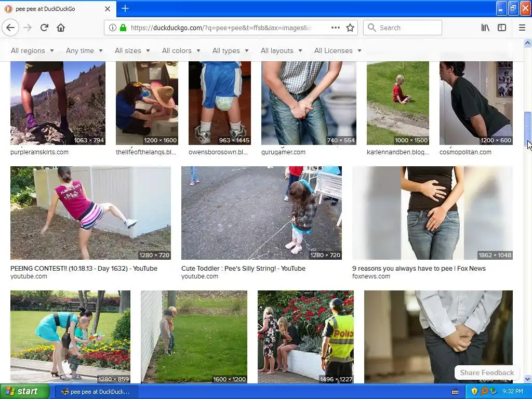Screen dimensions: 532x399
Task: Open a new tab with plus
Action: tap(125, 8)
